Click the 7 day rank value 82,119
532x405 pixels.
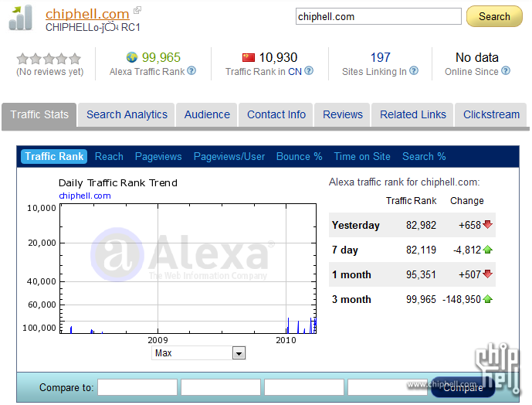tap(421, 250)
